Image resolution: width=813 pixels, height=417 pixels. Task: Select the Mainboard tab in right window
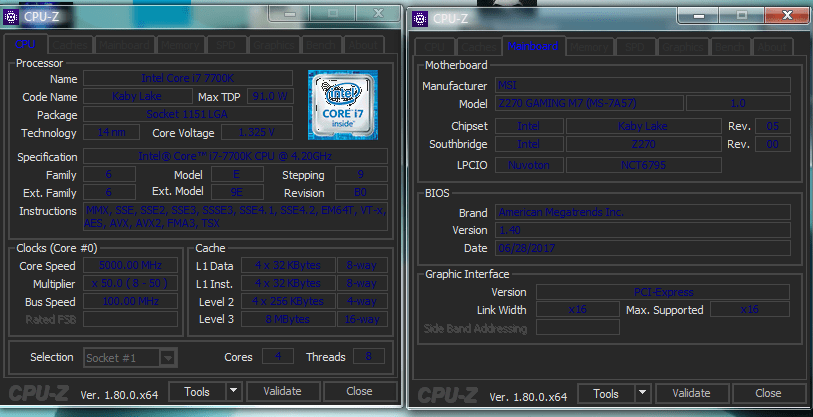[x=533, y=46]
